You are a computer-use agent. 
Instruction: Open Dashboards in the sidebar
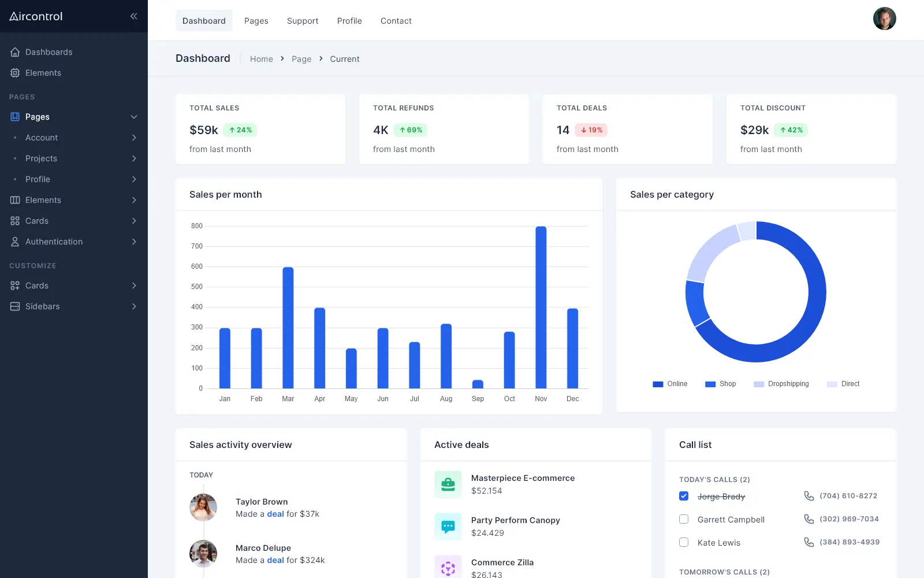(49, 52)
